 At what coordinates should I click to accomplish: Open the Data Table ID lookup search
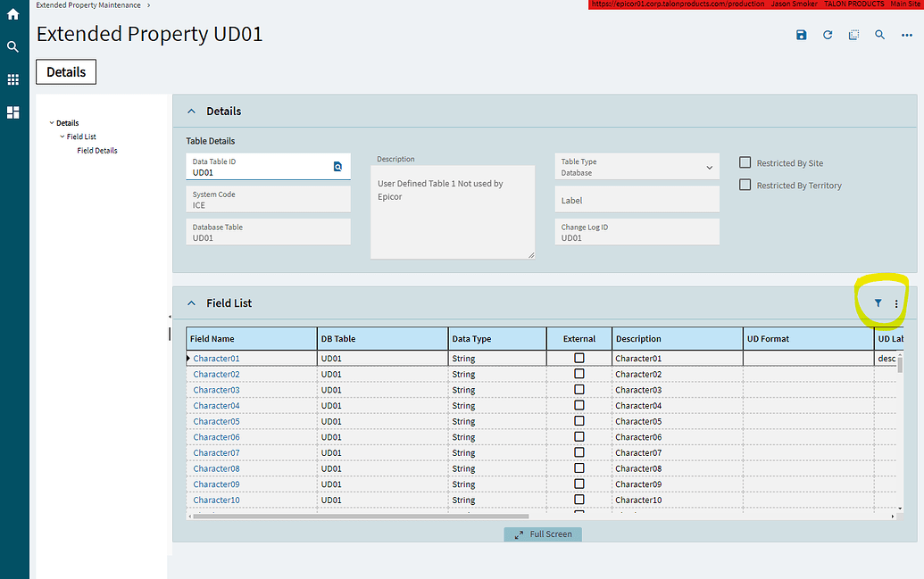[337, 166]
